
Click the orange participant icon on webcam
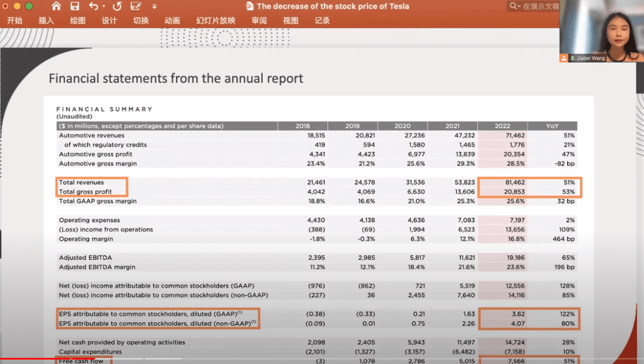[x=564, y=58]
